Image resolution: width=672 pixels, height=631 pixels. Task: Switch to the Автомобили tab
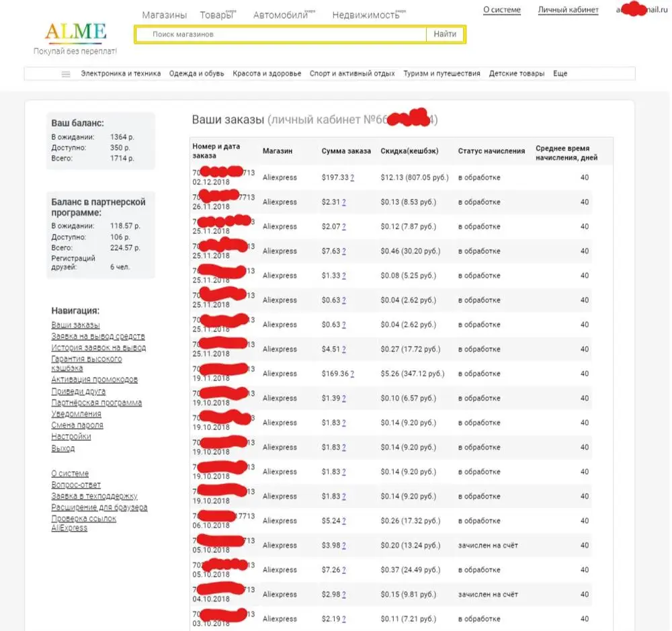(281, 15)
